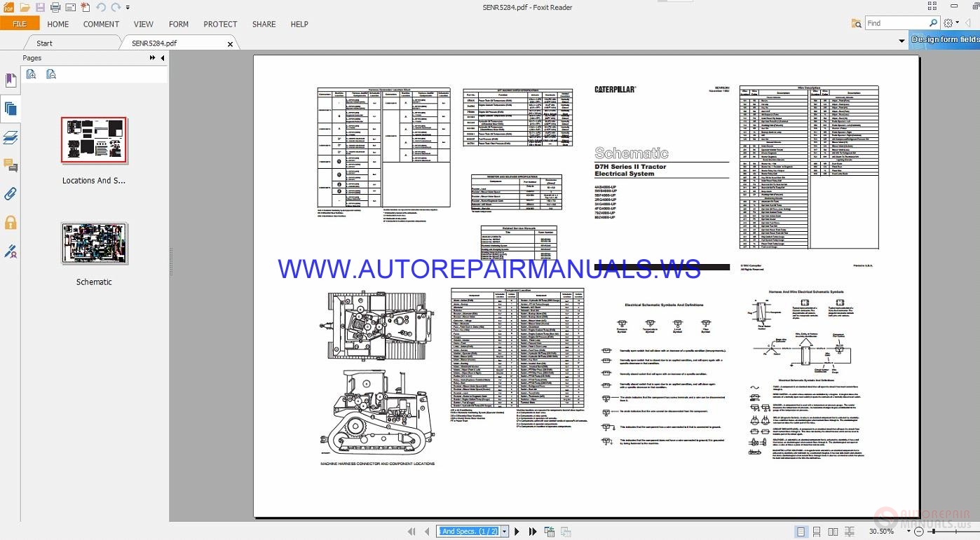Open the HOME ribbon tab

[58, 24]
